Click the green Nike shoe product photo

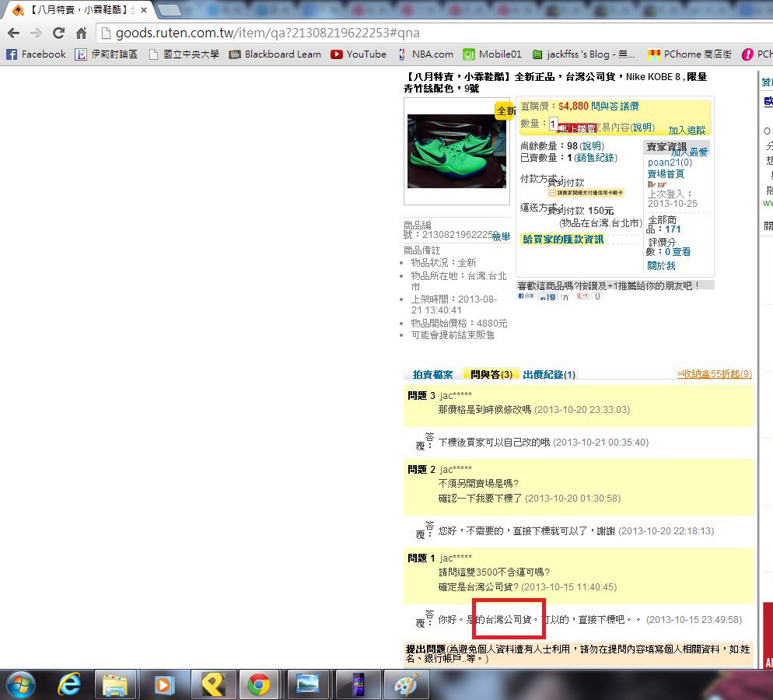(x=456, y=151)
